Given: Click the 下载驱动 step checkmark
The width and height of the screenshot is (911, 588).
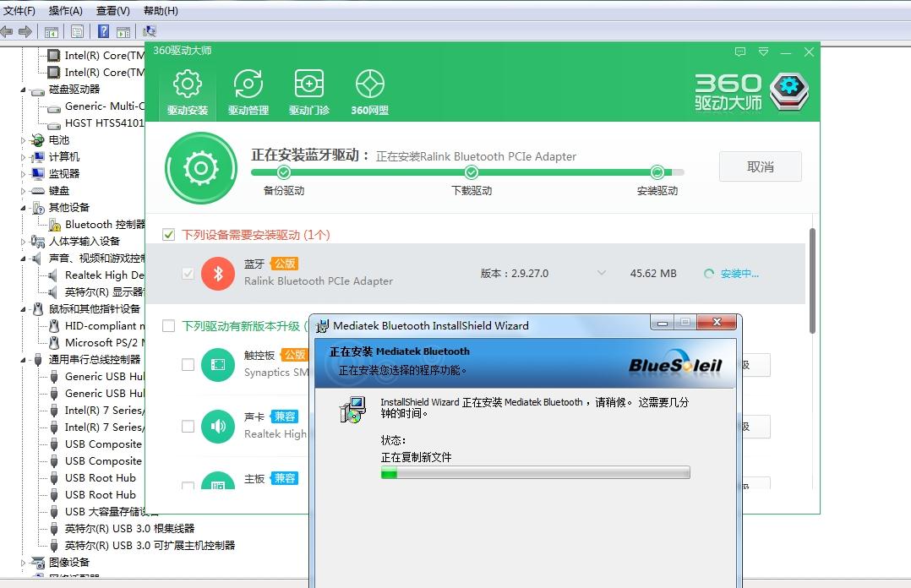Looking at the screenshot, I should pos(472,172).
